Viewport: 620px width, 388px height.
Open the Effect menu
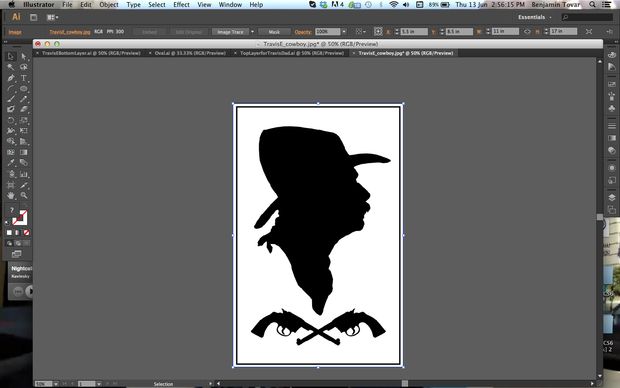[x=181, y=5]
